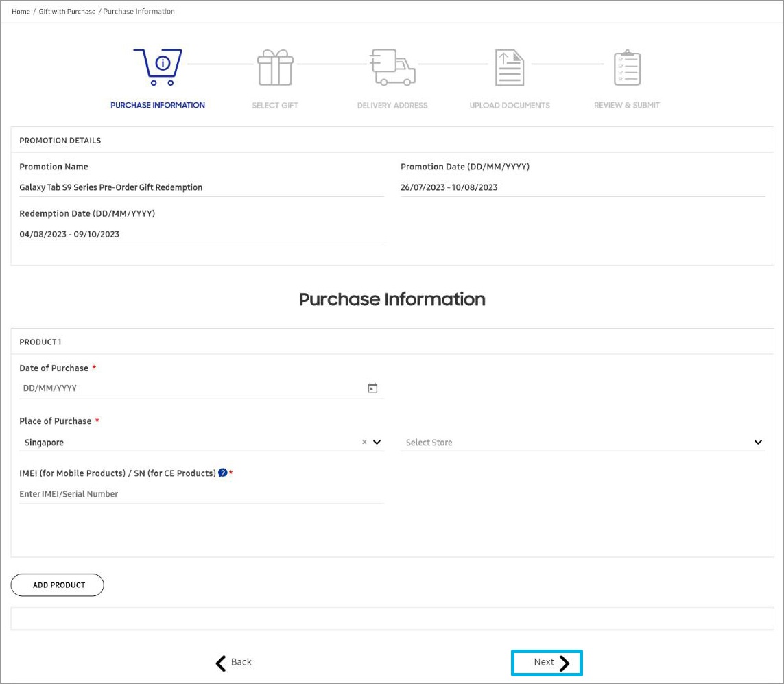Click the Upload Documents document icon

(x=509, y=67)
